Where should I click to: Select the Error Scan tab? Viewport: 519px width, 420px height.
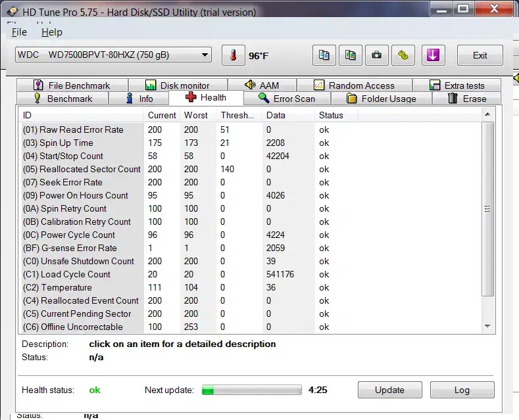pyautogui.click(x=286, y=99)
